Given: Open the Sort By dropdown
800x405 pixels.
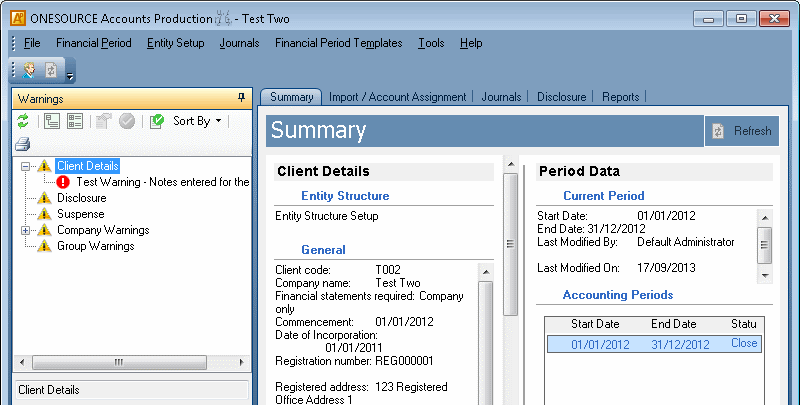Looking at the screenshot, I should 197,121.
